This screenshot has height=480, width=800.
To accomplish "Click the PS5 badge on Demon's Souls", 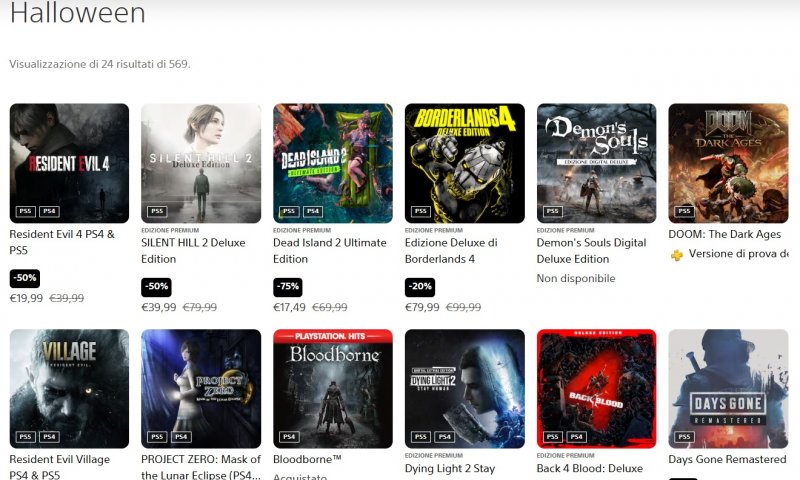I will [x=553, y=211].
